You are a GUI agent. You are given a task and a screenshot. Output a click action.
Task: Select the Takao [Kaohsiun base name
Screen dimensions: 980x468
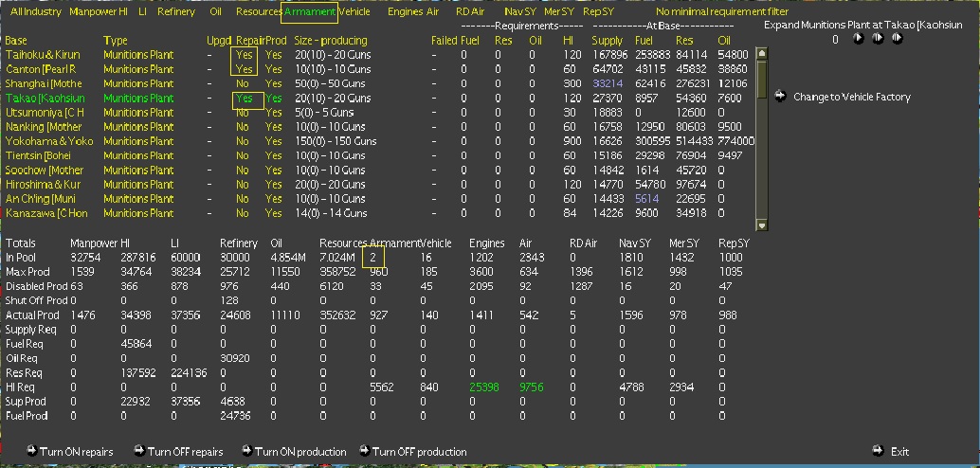(x=45, y=99)
